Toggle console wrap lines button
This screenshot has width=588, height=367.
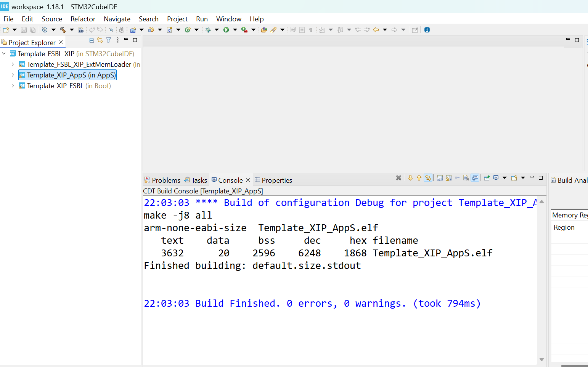coord(457,178)
